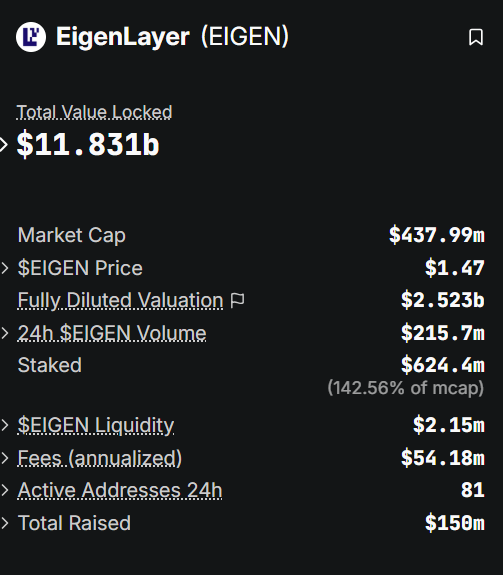Expand the $EIGEN Price row
The width and height of the screenshot is (503, 575).
pyautogui.click(x=5, y=268)
